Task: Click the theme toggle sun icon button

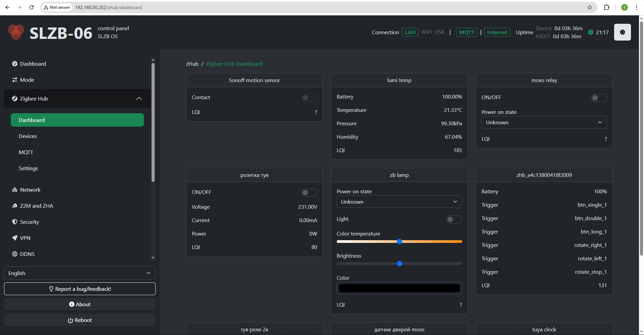Action: tap(622, 32)
